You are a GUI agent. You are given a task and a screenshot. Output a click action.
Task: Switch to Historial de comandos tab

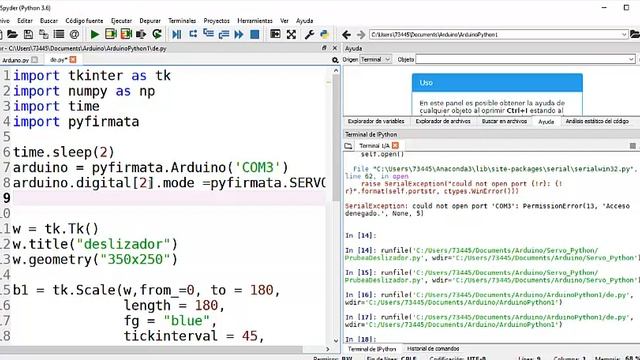click(x=433, y=349)
